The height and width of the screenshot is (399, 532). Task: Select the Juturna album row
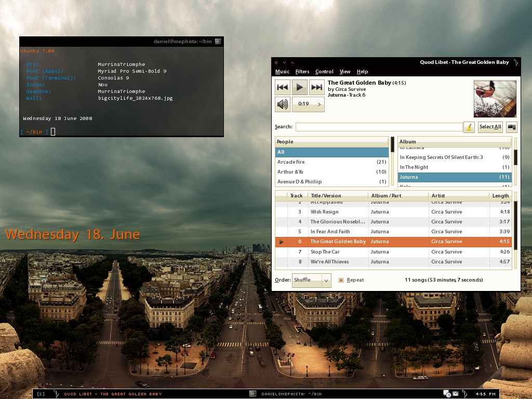click(x=455, y=177)
